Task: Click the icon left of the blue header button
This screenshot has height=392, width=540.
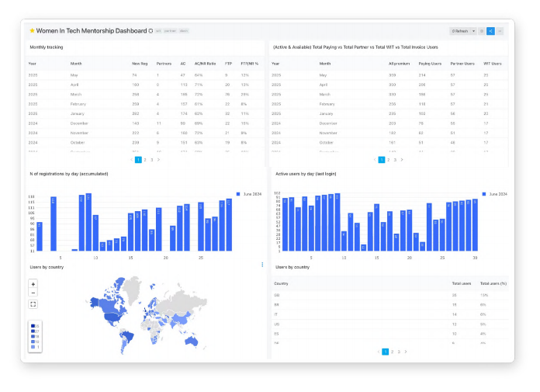Action: 481,31
